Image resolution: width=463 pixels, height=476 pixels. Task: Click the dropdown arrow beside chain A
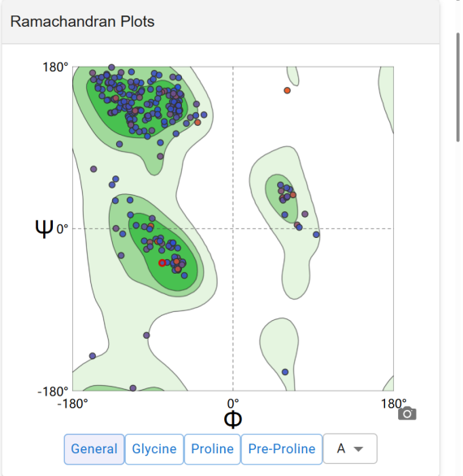coord(358,449)
